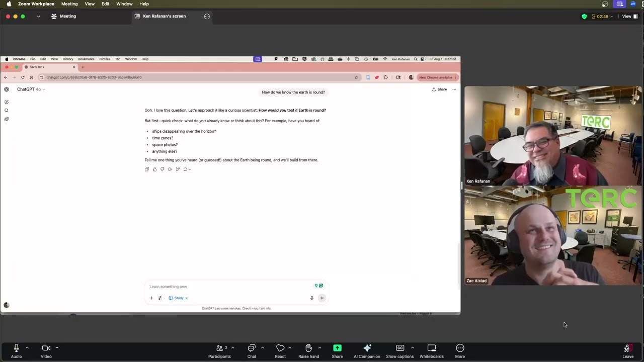This screenshot has width=644, height=362.
Task: Open the Zoom Workplace menu
Action: coord(36,4)
